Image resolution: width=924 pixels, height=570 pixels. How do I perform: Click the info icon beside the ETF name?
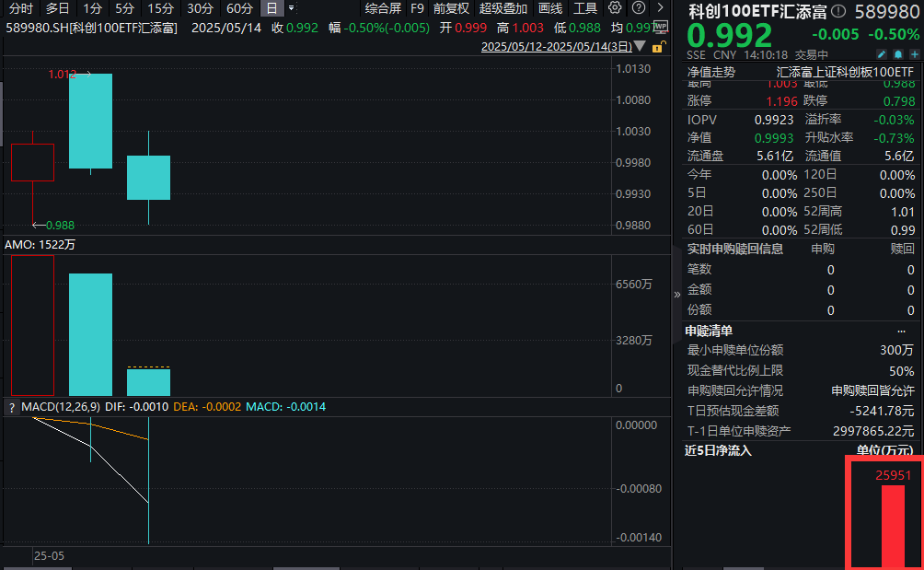(837, 12)
